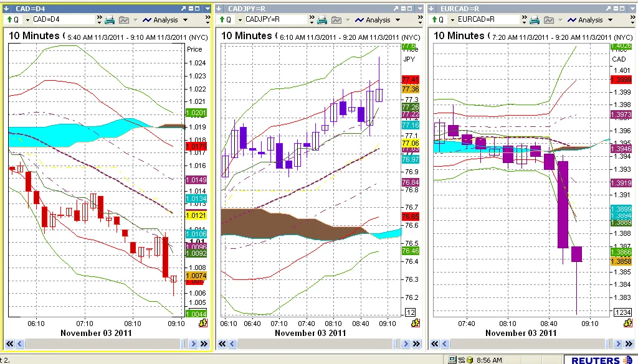
Task: Click the system tray clock showing 8:56 AM
Action: coord(490,360)
